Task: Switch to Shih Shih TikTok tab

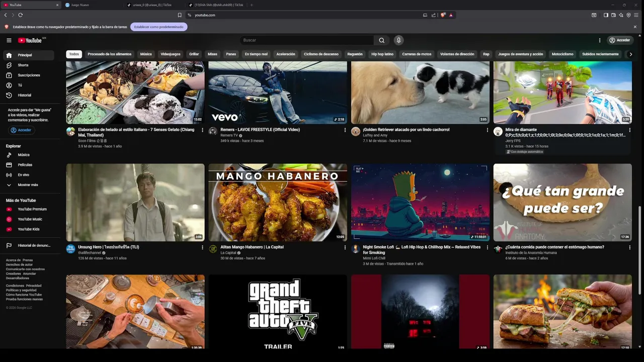Action: click(x=216, y=5)
